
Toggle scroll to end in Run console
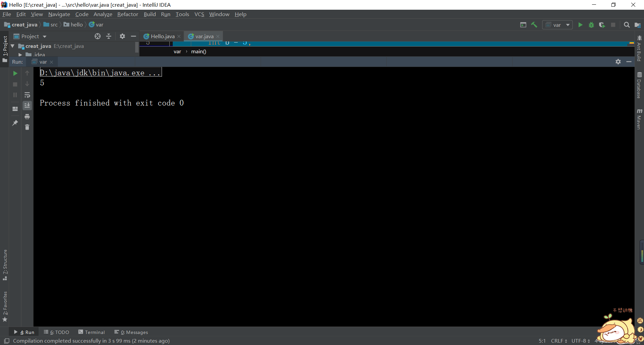27,106
